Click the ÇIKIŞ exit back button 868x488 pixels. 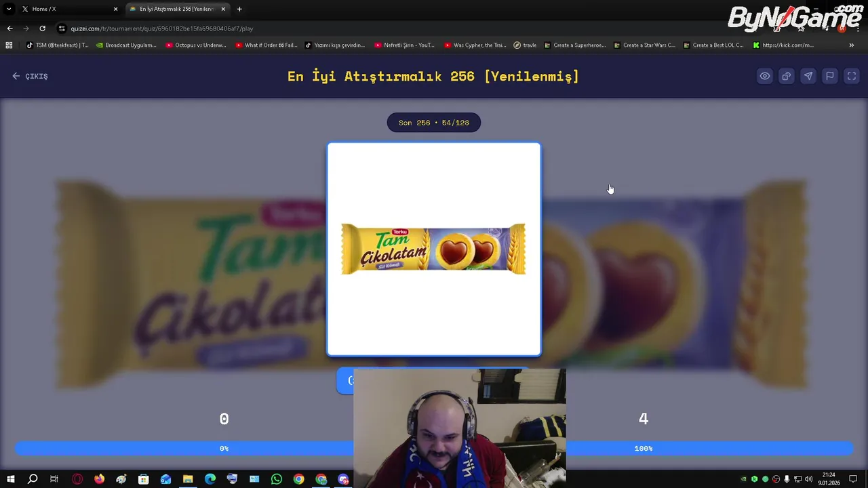(x=30, y=76)
